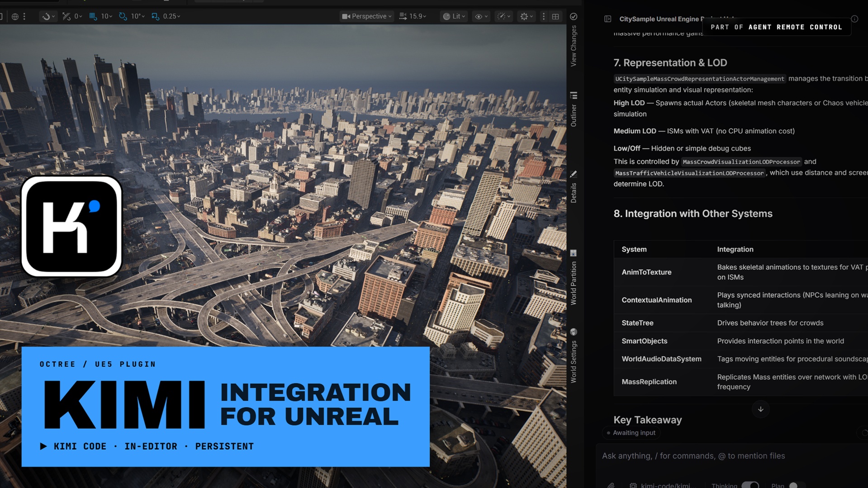
Task: Toggle grid snapping icon
Action: (93, 16)
